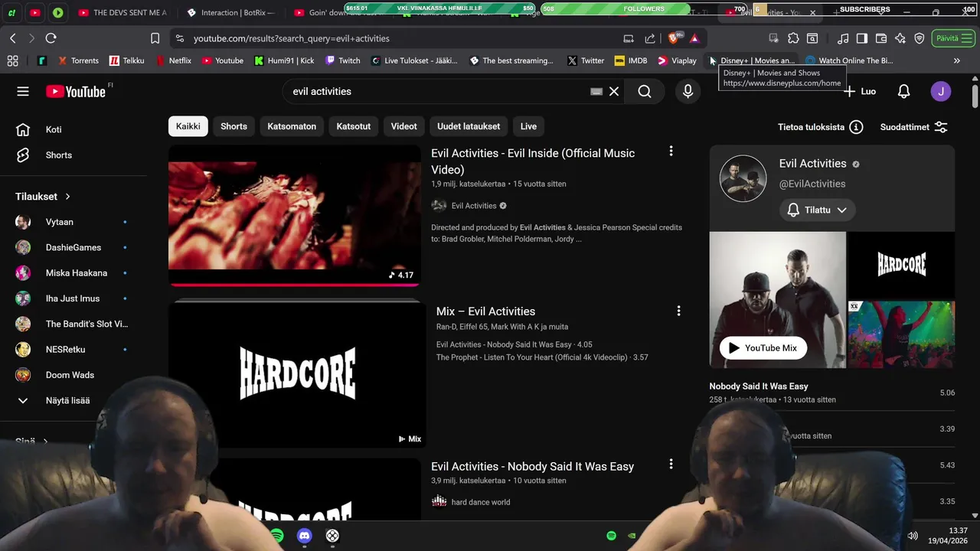
Task: Open the media control music note icon
Action: pos(843,38)
